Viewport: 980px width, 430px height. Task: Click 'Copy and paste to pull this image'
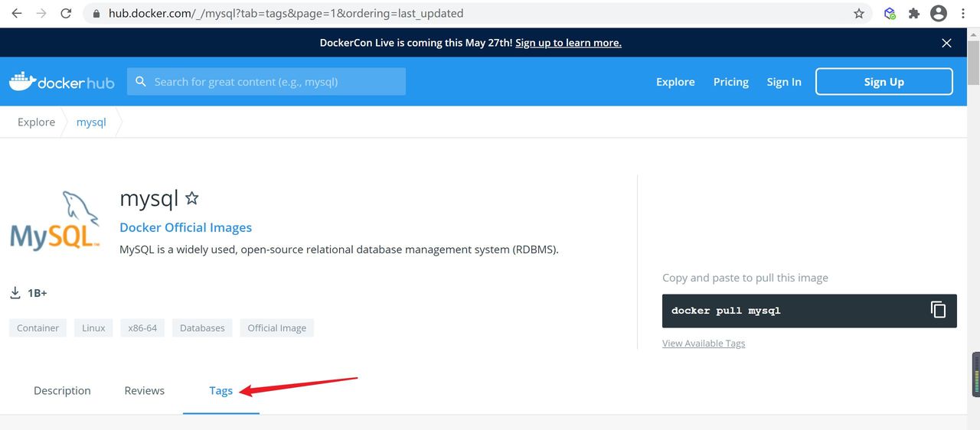click(x=745, y=278)
